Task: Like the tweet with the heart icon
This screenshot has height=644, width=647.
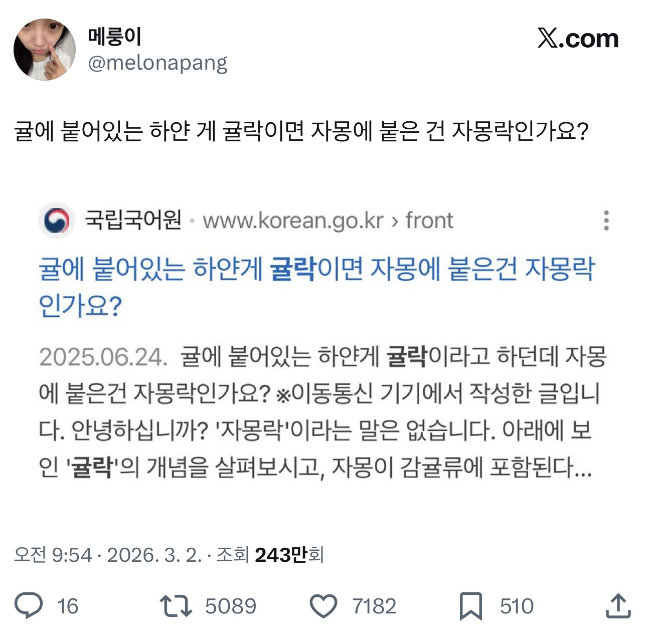Action: pos(323,606)
